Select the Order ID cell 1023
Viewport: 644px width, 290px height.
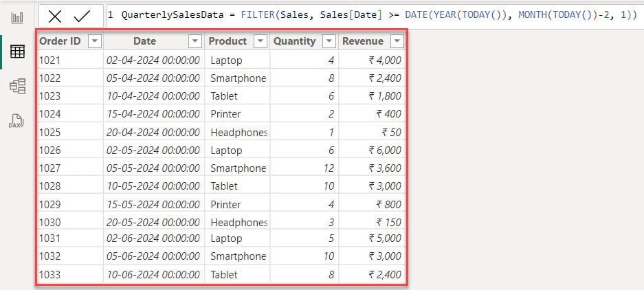tap(70, 96)
